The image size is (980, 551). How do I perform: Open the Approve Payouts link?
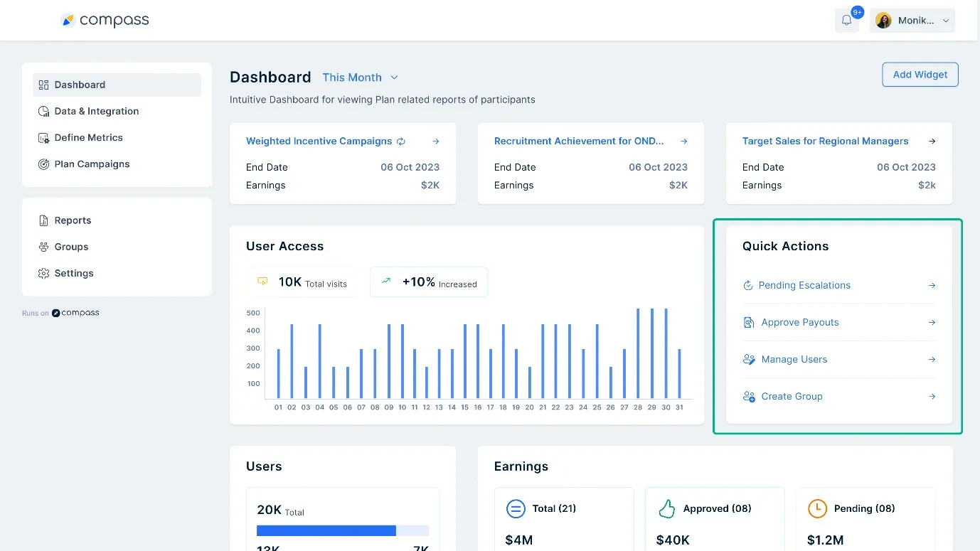pos(799,322)
